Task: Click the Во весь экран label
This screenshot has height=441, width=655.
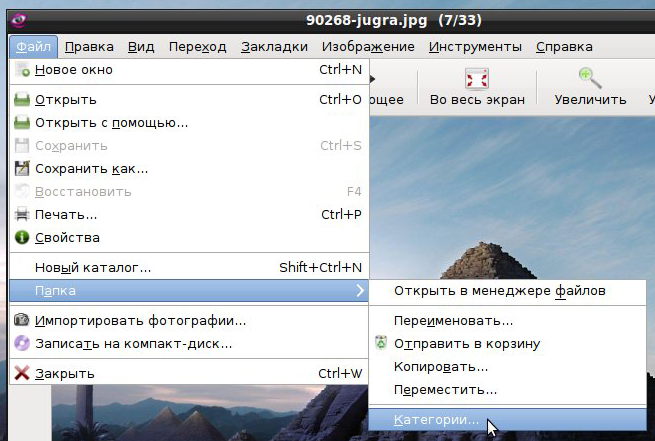Action: (x=477, y=100)
